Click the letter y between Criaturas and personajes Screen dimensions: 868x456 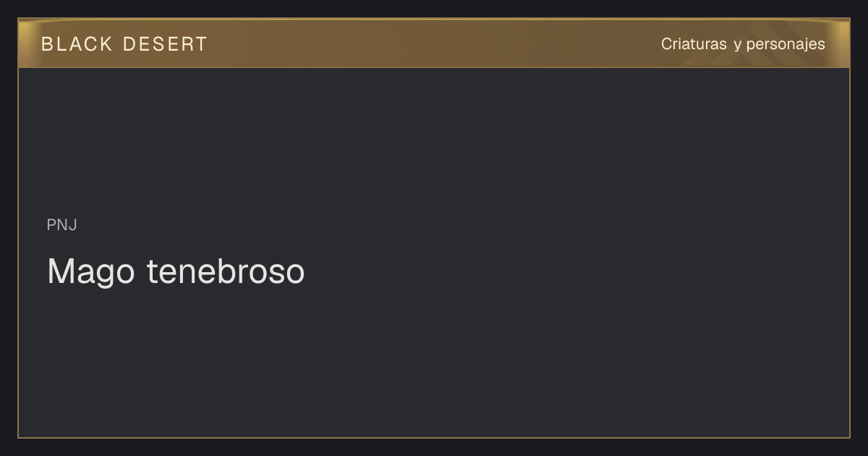pyautogui.click(x=737, y=46)
